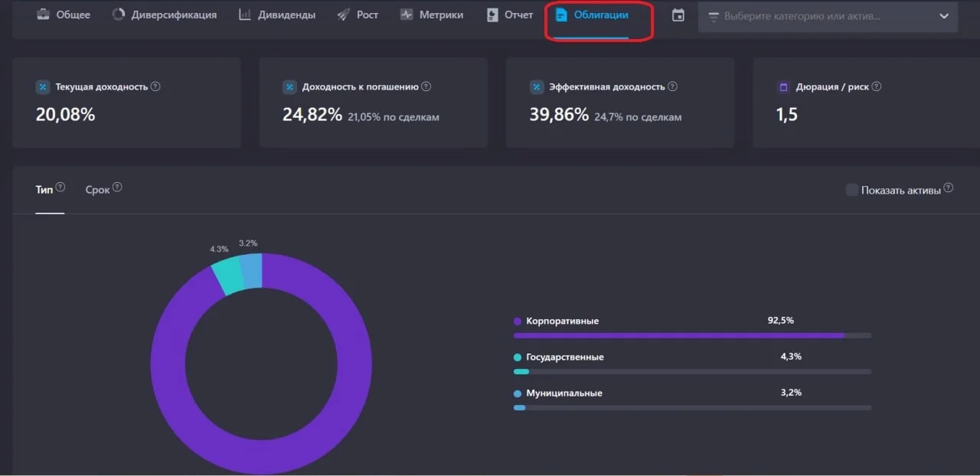The width and height of the screenshot is (980, 476).
Task: Click the 24,7% по сделкам text
Action: (638, 117)
